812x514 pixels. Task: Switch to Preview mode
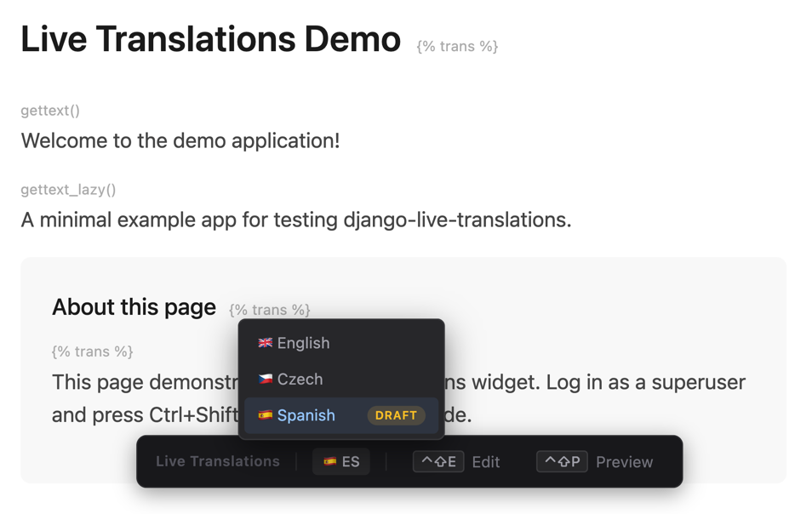[625, 461]
